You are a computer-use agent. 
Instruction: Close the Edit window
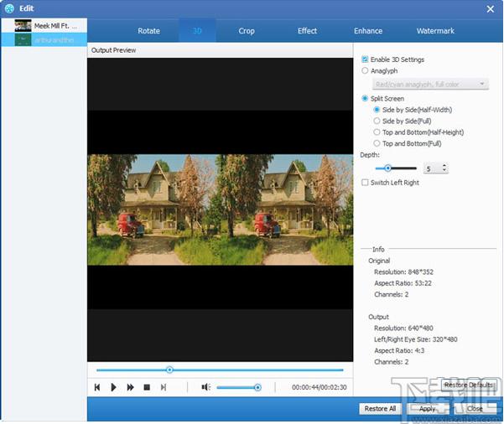pos(491,8)
